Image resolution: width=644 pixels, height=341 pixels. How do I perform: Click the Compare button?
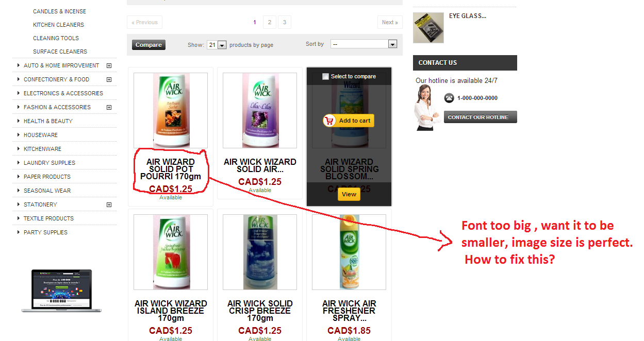pos(148,45)
